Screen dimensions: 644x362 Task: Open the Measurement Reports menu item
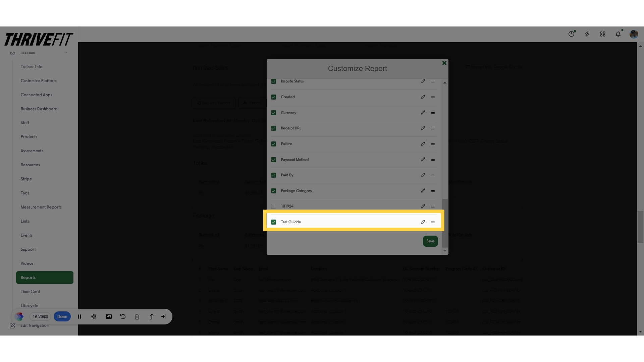click(x=41, y=207)
